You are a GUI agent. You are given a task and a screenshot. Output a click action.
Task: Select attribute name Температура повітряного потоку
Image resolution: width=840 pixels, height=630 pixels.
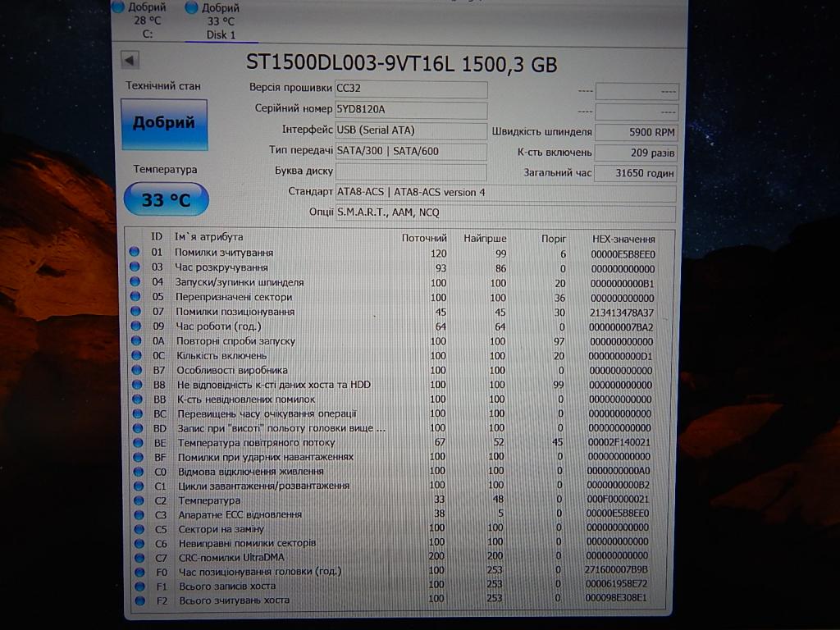256,443
